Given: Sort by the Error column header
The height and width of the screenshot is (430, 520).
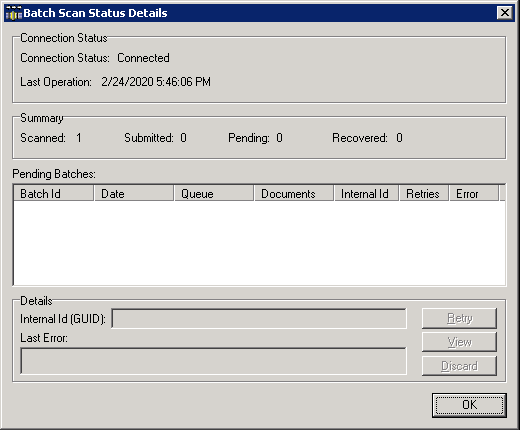Looking at the screenshot, I should point(474,194).
